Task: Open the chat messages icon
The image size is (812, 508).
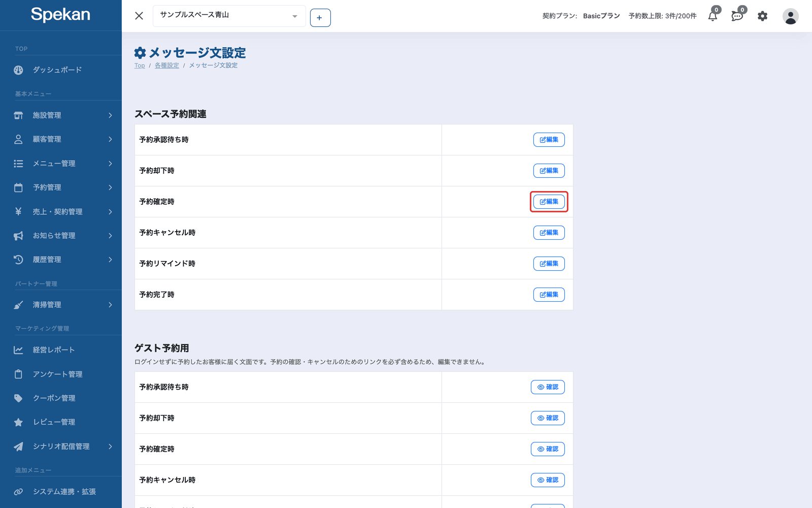Action: [x=737, y=16]
